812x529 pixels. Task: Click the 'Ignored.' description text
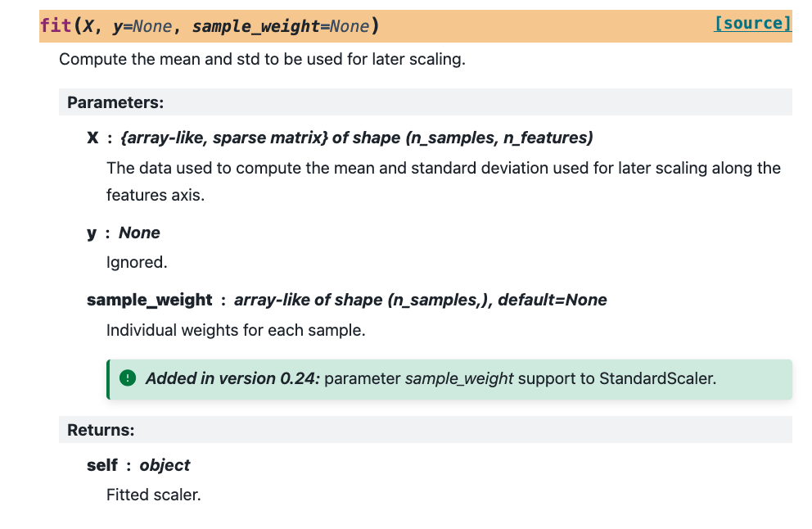pyautogui.click(x=137, y=263)
